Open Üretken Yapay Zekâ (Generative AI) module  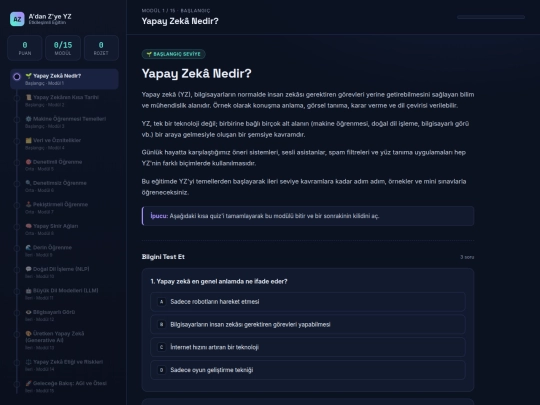[64, 340]
